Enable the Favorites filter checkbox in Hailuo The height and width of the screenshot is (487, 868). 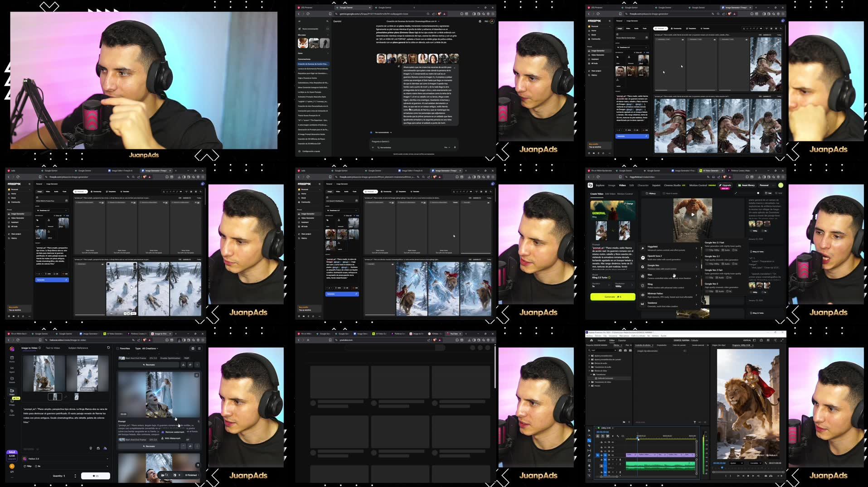(x=117, y=348)
